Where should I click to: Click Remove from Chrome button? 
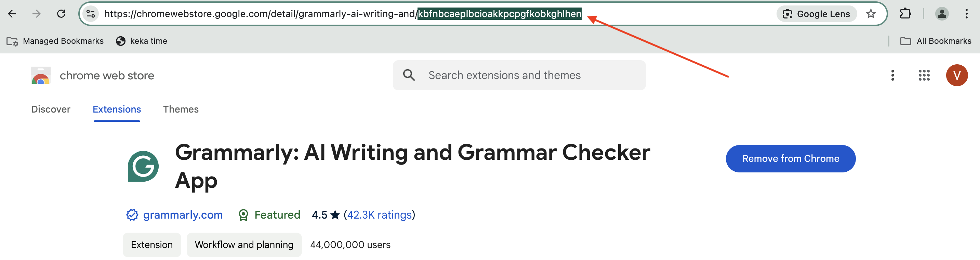pos(791,159)
